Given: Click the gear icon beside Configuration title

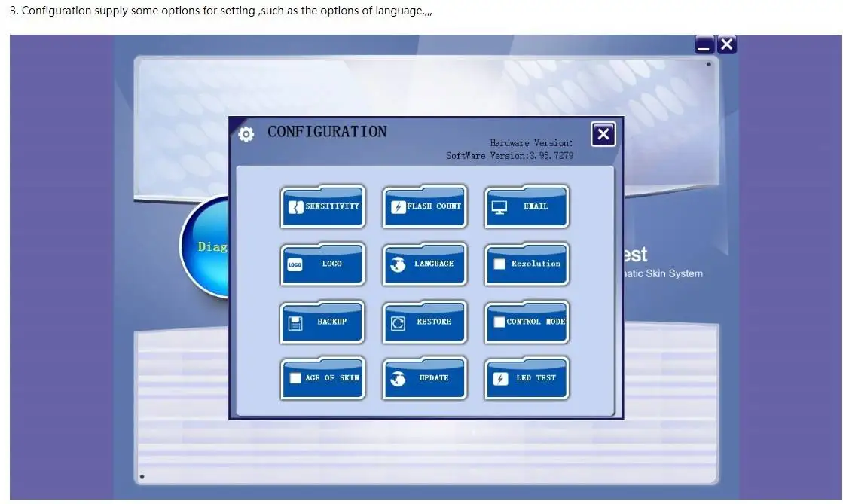Looking at the screenshot, I should coord(246,134).
